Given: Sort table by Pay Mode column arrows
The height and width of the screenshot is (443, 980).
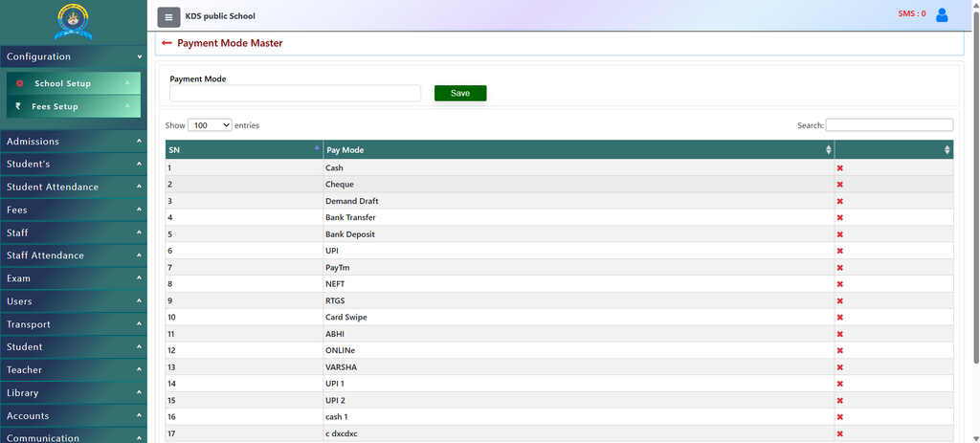Looking at the screenshot, I should (x=829, y=150).
